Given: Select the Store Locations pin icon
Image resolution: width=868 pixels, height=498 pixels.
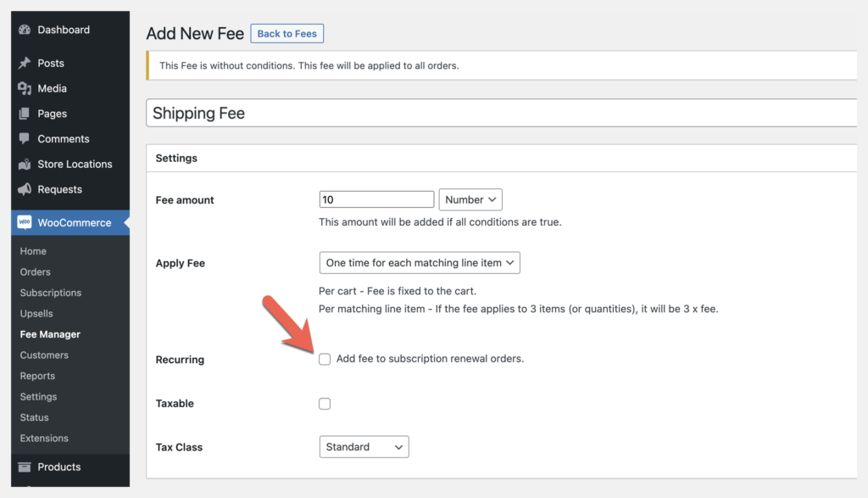Looking at the screenshot, I should [23, 164].
